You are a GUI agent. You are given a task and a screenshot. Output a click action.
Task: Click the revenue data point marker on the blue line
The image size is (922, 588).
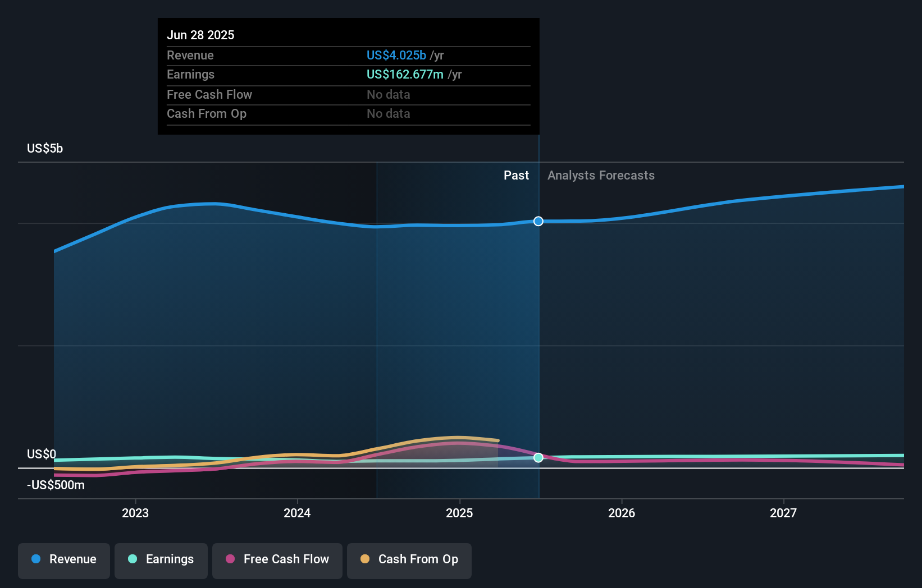[x=538, y=221]
